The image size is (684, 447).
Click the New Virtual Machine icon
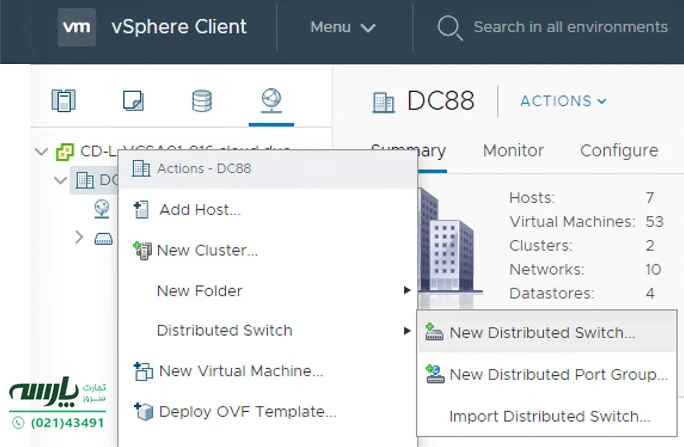point(143,372)
